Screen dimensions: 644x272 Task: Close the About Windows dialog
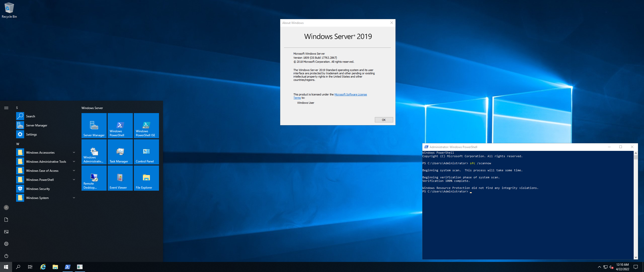(391, 23)
